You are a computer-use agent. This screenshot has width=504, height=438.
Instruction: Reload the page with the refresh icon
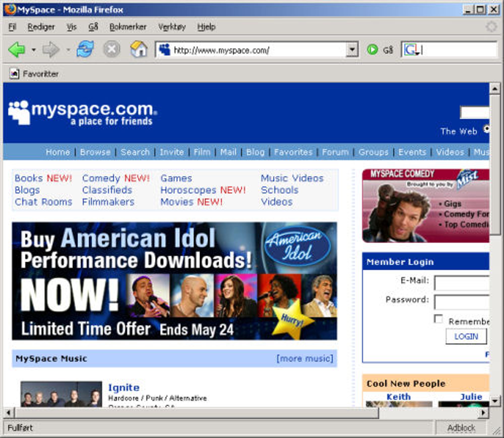[85, 49]
